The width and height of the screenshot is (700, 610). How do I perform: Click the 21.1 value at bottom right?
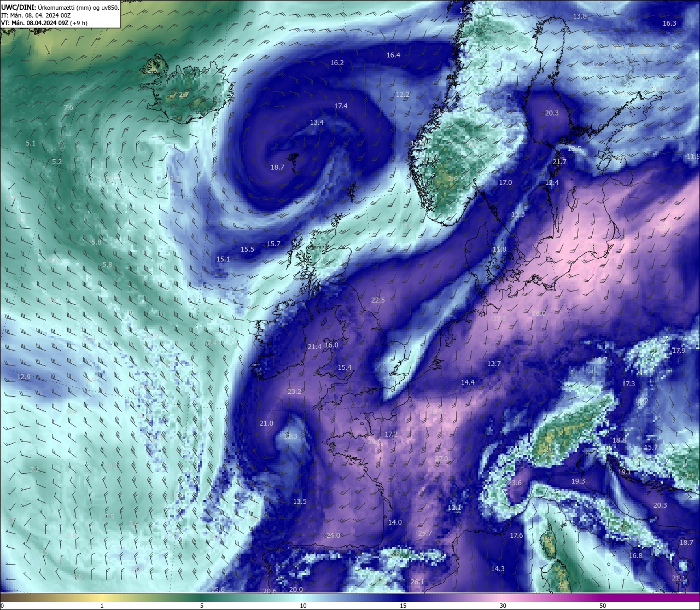click(x=679, y=578)
